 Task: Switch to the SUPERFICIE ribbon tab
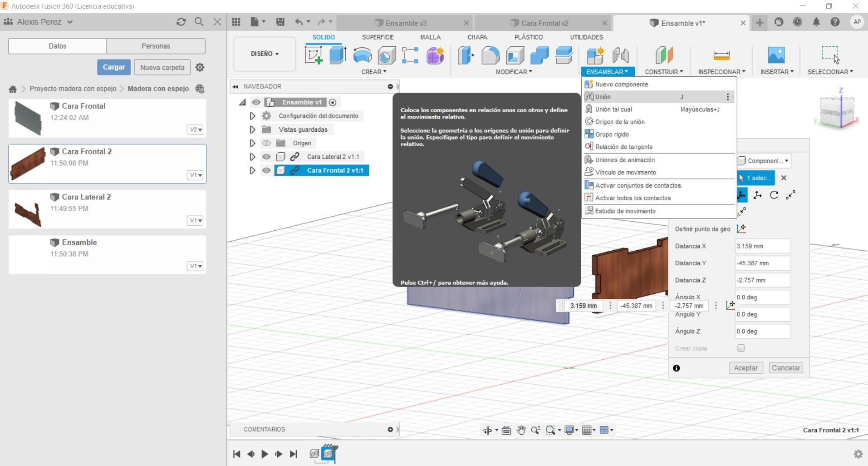[x=378, y=37]
